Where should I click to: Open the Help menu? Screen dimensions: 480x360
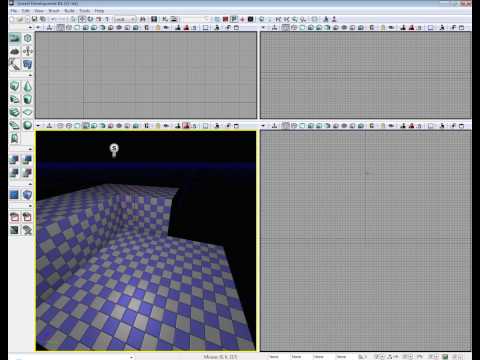99,11
